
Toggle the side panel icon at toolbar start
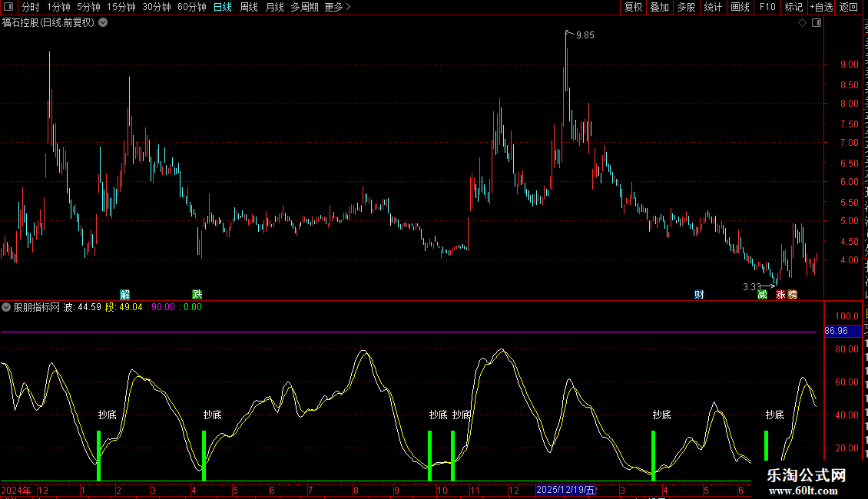[x=8, y=7]
